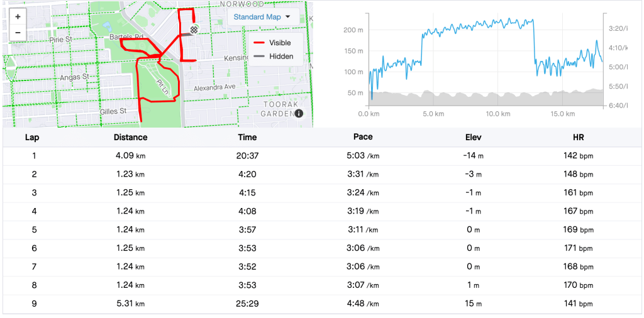Click the Pace column header
The height and width of the screenshot is (318, 644).
[x=363, y=137]
